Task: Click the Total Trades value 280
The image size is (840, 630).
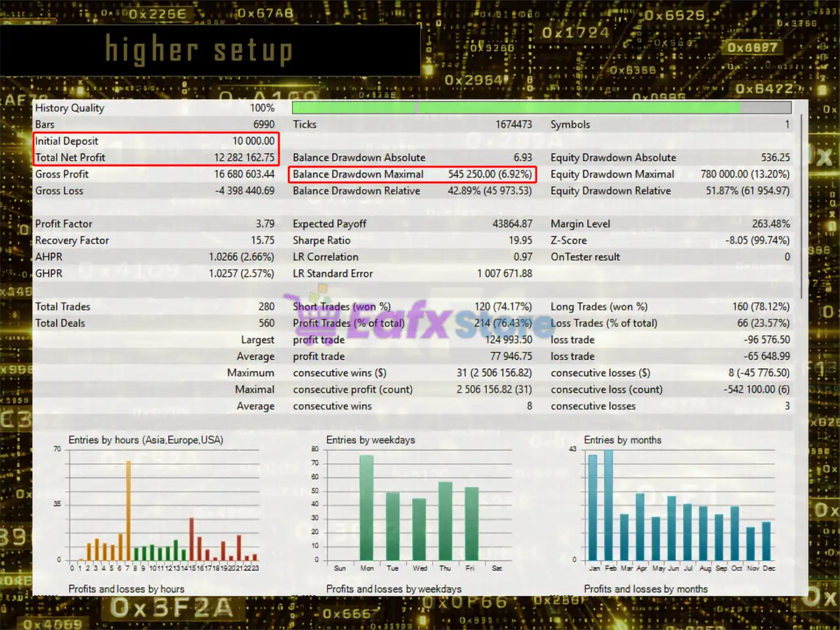Action: (266, 306)
